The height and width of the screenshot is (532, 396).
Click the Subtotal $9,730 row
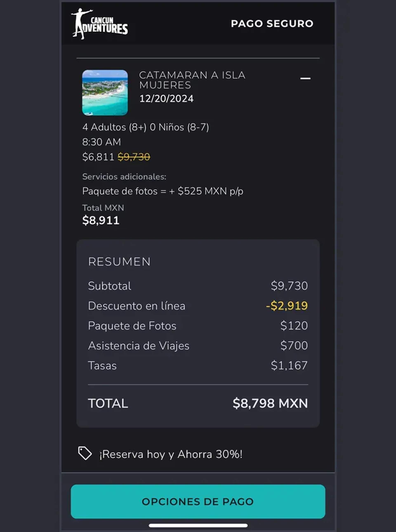pos(199,286)
